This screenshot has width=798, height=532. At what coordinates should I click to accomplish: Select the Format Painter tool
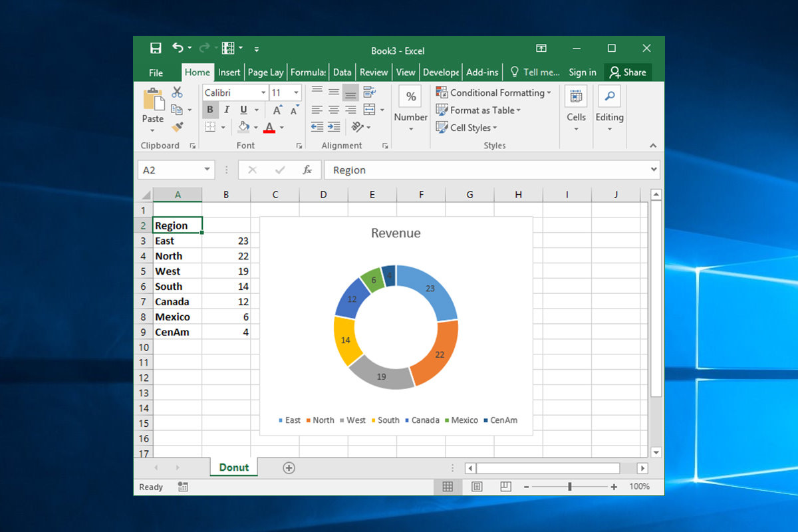point(177,126)
